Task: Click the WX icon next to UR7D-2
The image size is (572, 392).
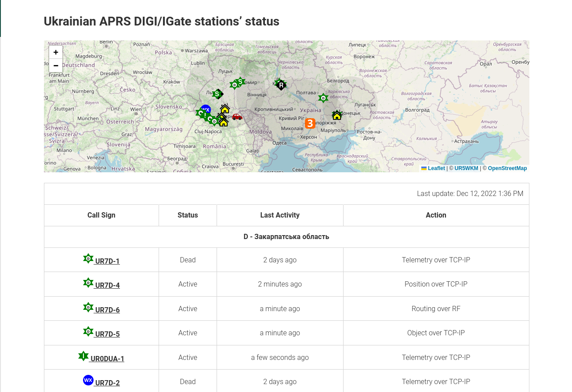Action: [88, 380]
